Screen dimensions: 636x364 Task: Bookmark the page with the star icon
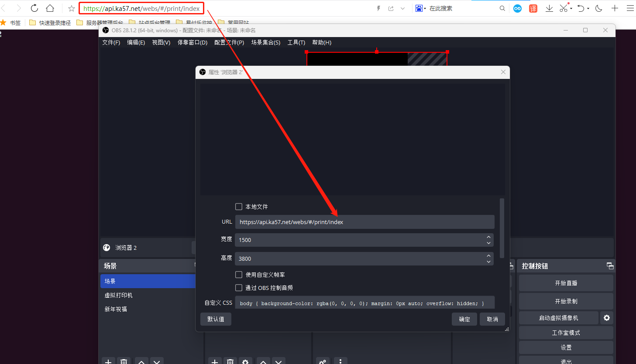[x=72, y=8]
